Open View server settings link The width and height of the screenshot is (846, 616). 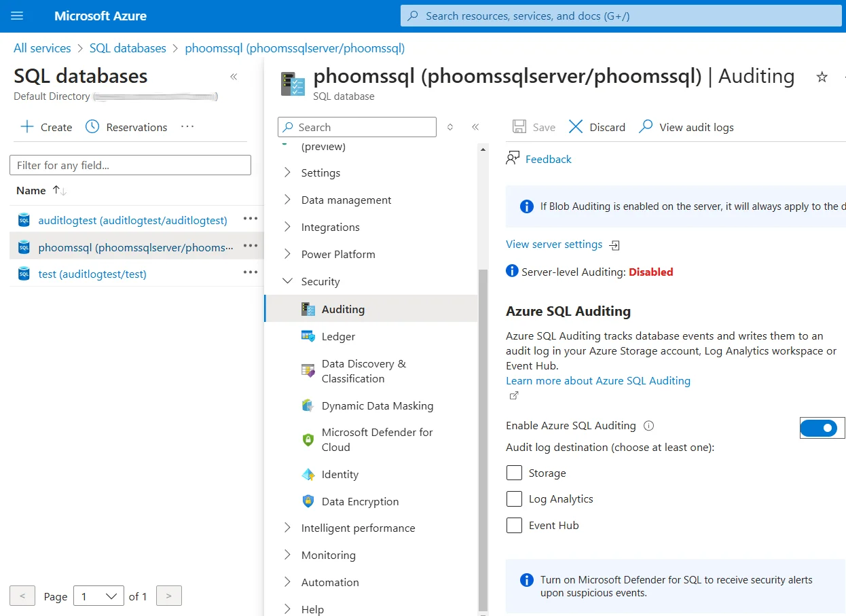(x=555, y=244)
